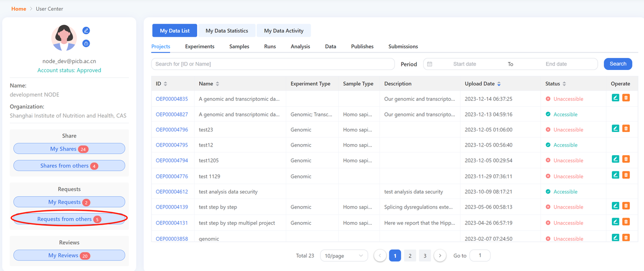This screenshot has width=644, height=271.
Task: Open the 10/page size dropdown
Action: pyautogui.click(x=344, y=256)
